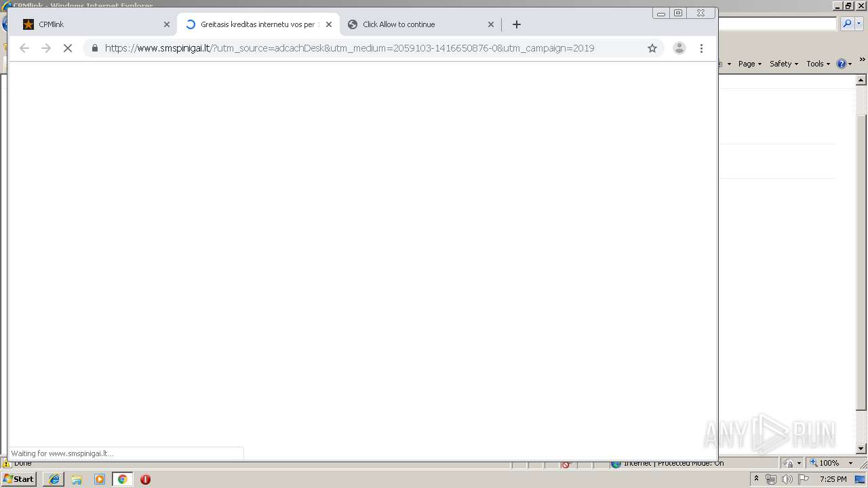Switch to Click Allow to continue tab
The image size is (868, 488).
point(420,24)
